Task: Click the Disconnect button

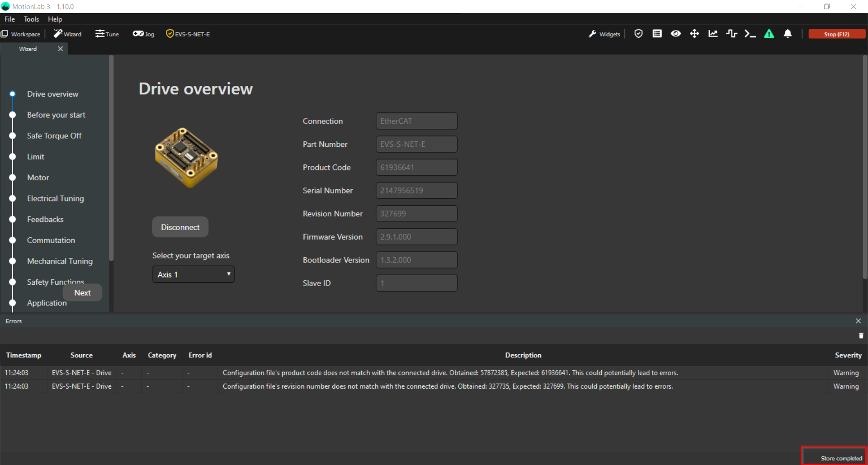Action: [180, 227]
